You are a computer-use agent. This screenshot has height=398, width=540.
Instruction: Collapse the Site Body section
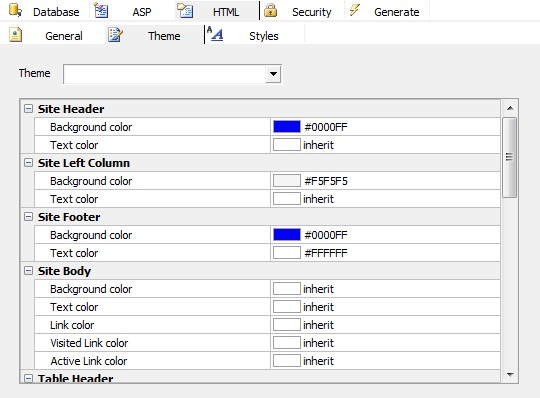pos(28,271)
